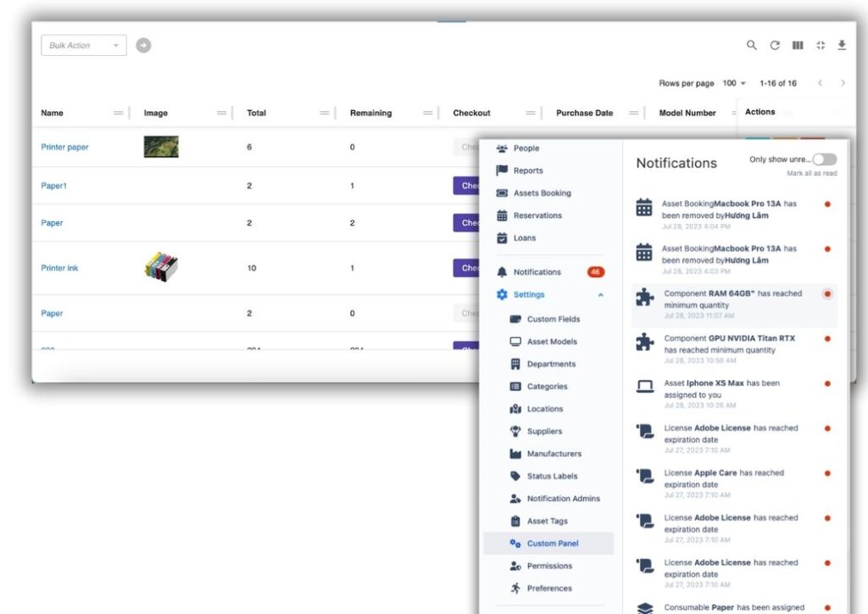Click the Notifications bell icon
Image resolution: width=868 pixels, height=614 pixels.
[x=503, y=271]
